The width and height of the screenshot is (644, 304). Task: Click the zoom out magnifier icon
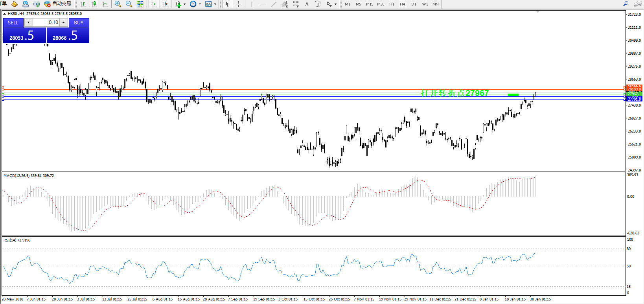(129, 4)
